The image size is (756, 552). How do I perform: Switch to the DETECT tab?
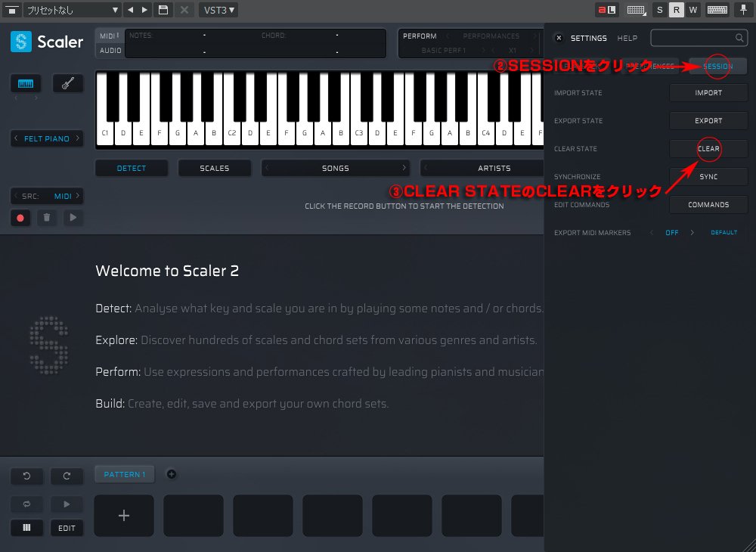[132, 168]
